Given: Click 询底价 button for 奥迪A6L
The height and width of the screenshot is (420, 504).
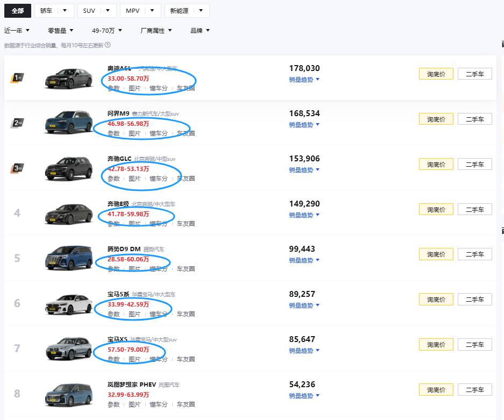Looking at the screenshot, I should pyautogui.click(x=436, y=74).
